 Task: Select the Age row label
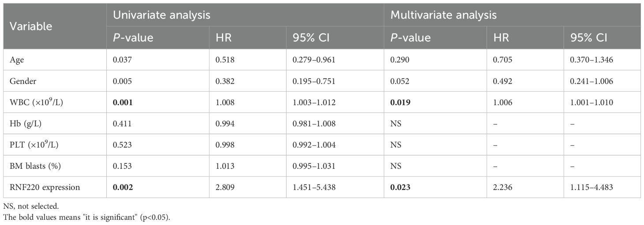pyautogui.click(x=17, y=59)
